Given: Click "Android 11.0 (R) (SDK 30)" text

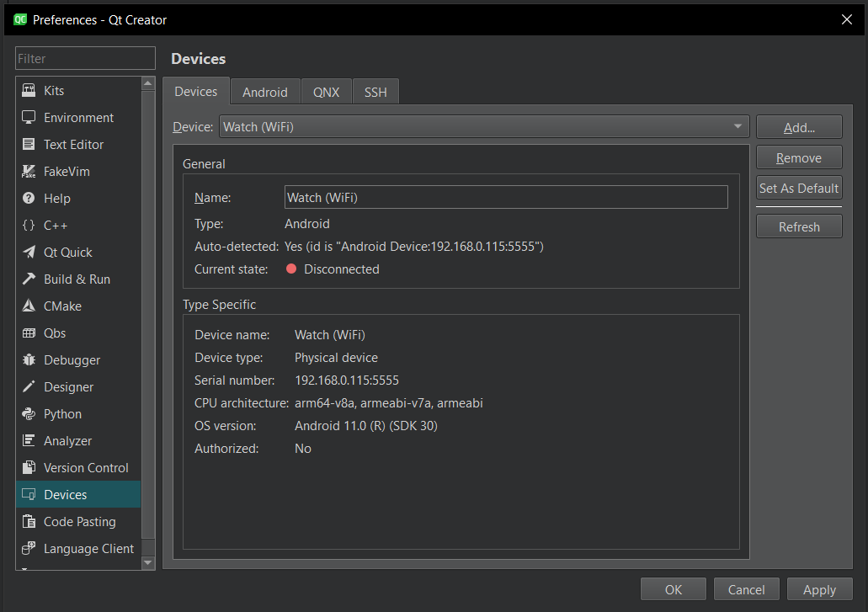Looking at the screenshot, I should click(366, 425).
